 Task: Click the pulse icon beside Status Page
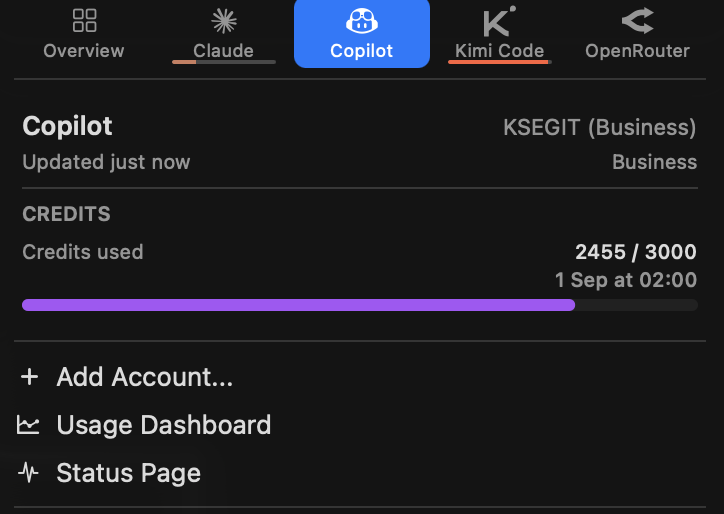pos(28,472)
